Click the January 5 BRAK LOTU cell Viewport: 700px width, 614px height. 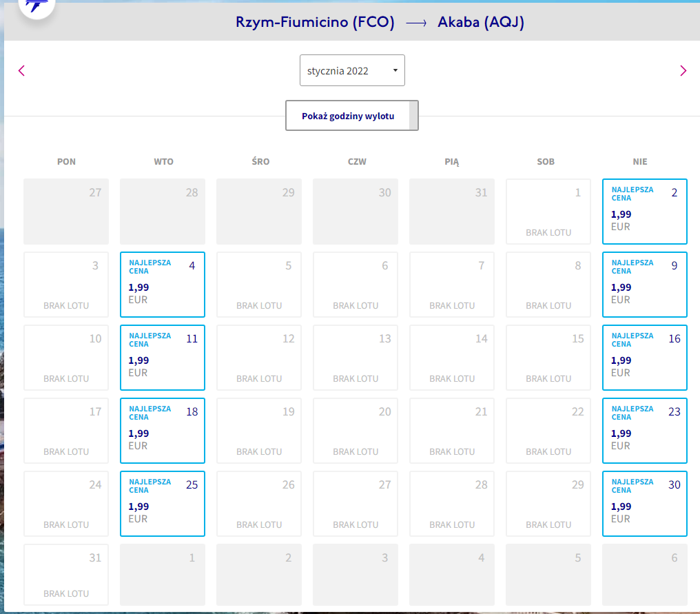259,285
